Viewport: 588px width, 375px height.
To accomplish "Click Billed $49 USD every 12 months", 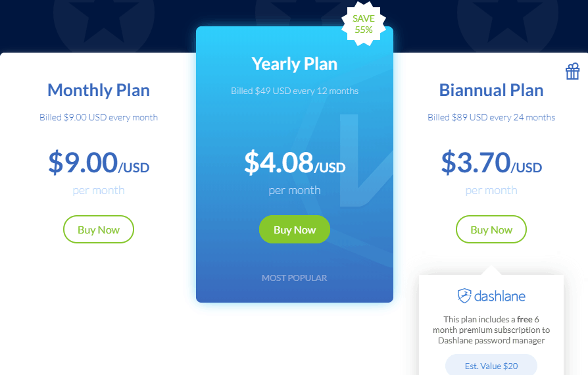I will coord(295,91).
